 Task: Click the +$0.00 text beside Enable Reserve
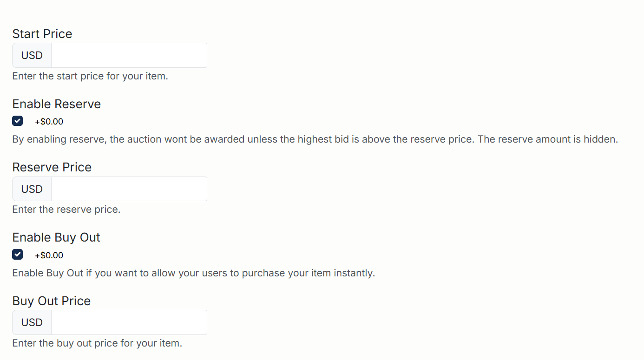tap(49, 121)
